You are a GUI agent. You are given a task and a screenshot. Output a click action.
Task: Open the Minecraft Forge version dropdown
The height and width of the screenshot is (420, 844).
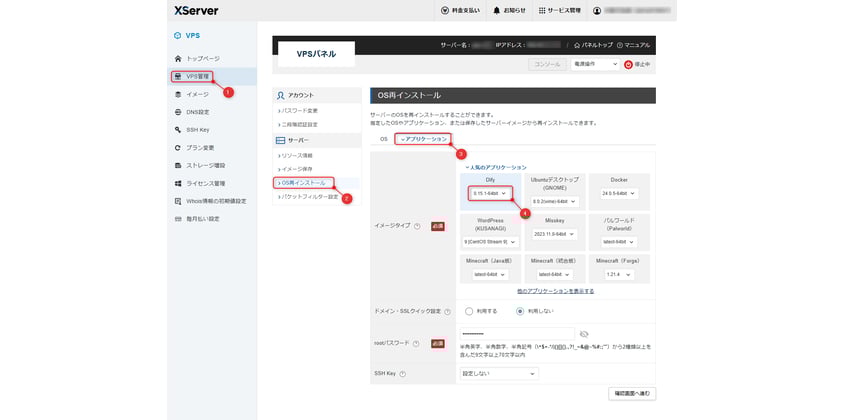(619, 275)
